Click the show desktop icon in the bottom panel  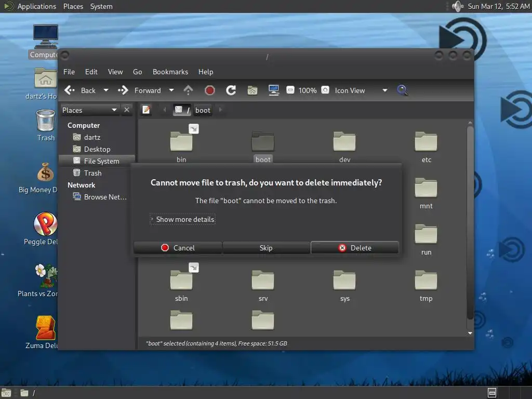tap(6, 393)
